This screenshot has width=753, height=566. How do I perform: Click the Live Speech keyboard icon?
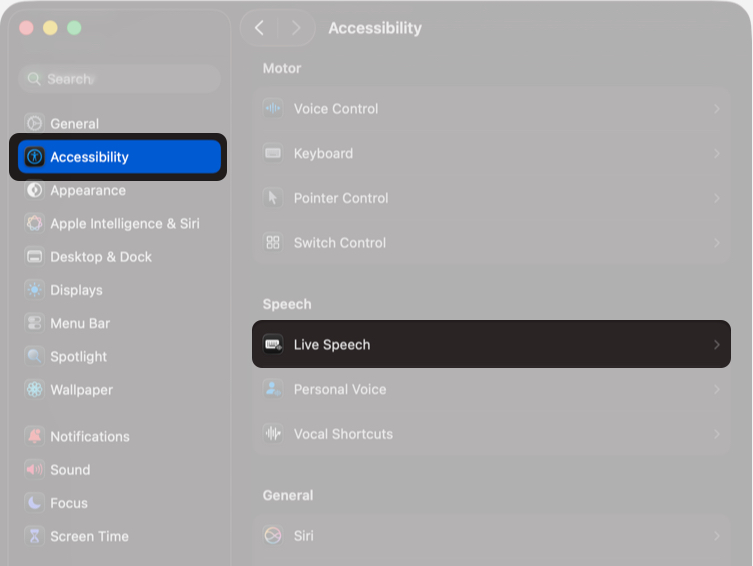tap(273, 345)
